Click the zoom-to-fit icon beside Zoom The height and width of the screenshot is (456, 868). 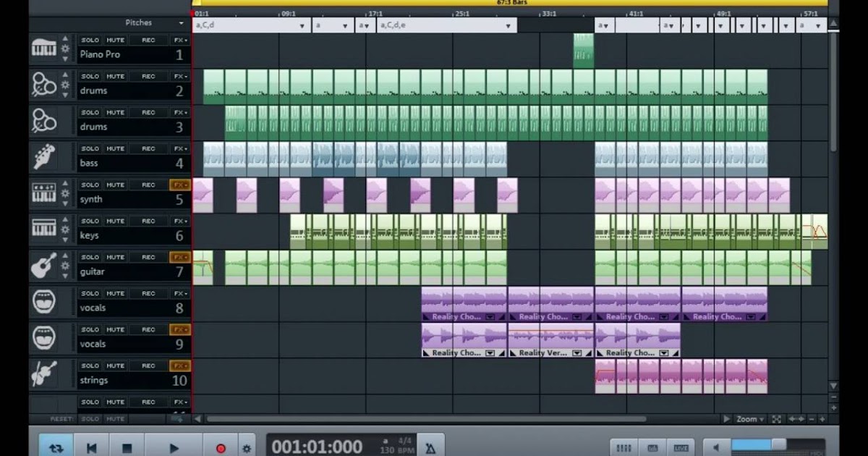click(776, 418)
